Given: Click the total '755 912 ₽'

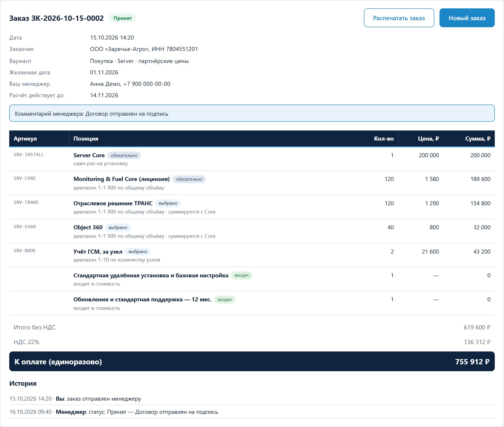Looking at the screenshot, I should pos(472,362).
